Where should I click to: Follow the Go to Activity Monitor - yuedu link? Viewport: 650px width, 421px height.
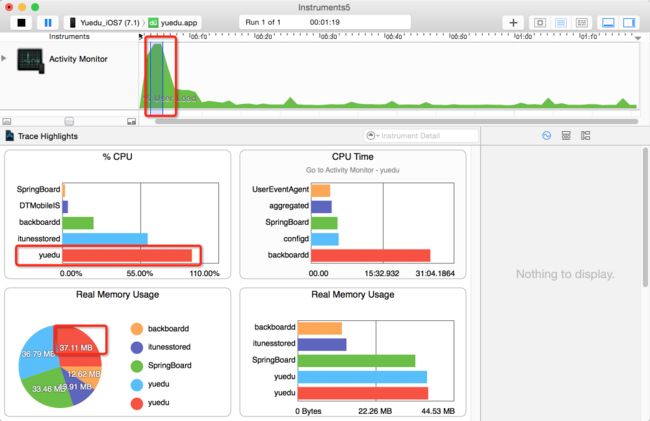(352, 170)
